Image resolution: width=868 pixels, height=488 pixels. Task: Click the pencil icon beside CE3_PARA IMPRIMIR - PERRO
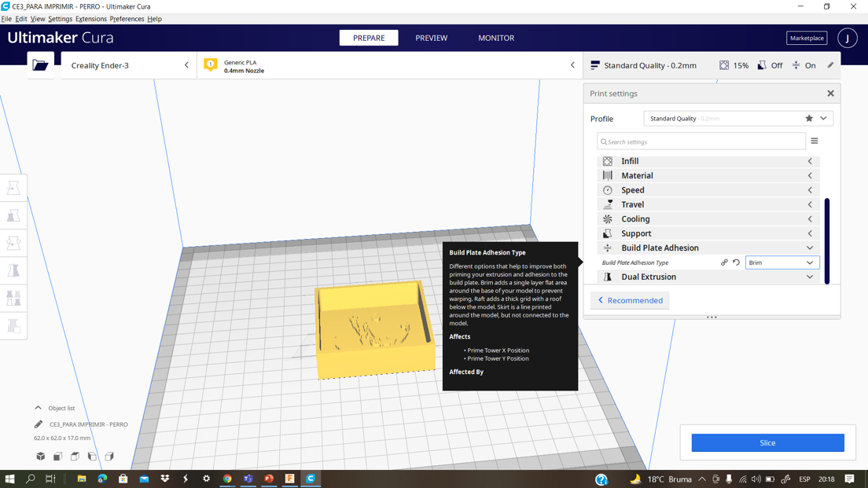[39, 424]
